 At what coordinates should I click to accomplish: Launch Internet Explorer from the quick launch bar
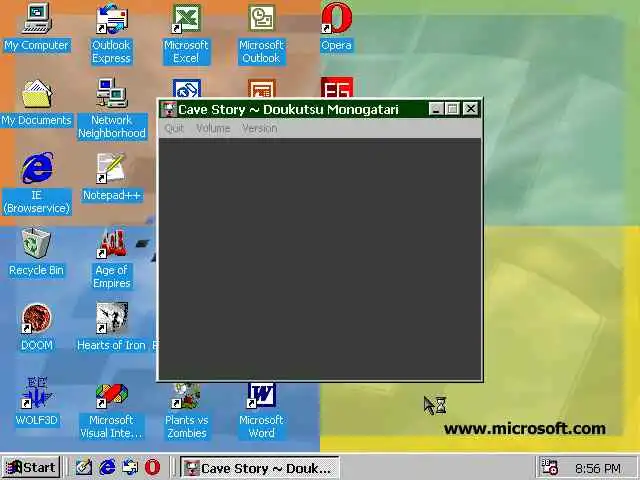[x=107, y=467]
